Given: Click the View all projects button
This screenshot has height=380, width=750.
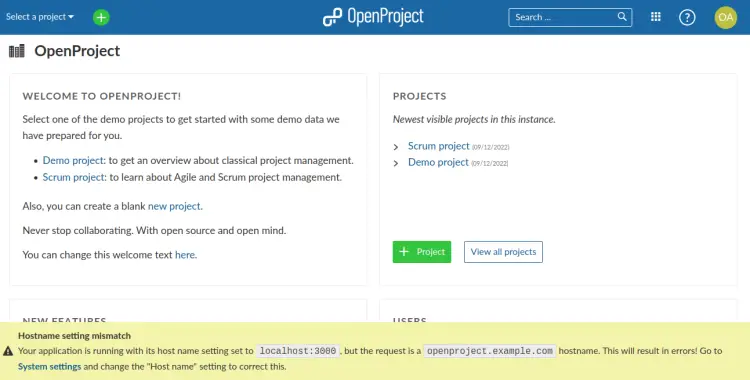Looking at the screenshot, I should (503, 252).
